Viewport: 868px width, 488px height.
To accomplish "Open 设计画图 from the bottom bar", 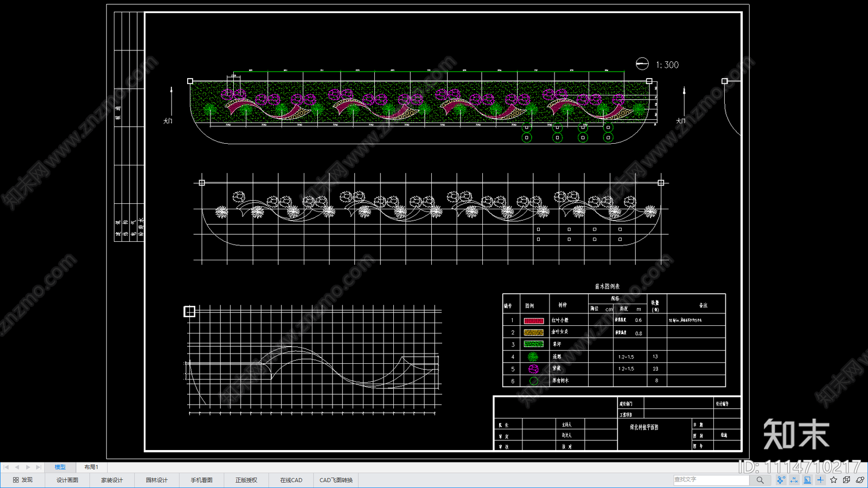I will click(67, 480).
